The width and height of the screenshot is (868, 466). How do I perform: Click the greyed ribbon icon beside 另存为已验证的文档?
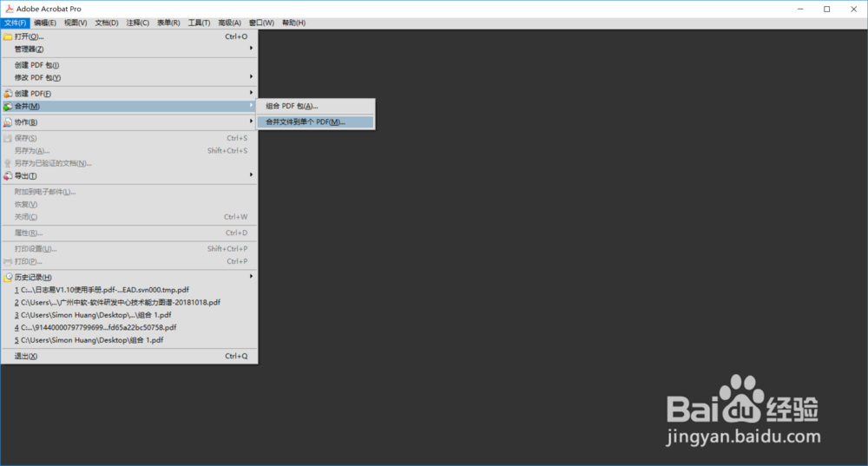pos(8,163)
